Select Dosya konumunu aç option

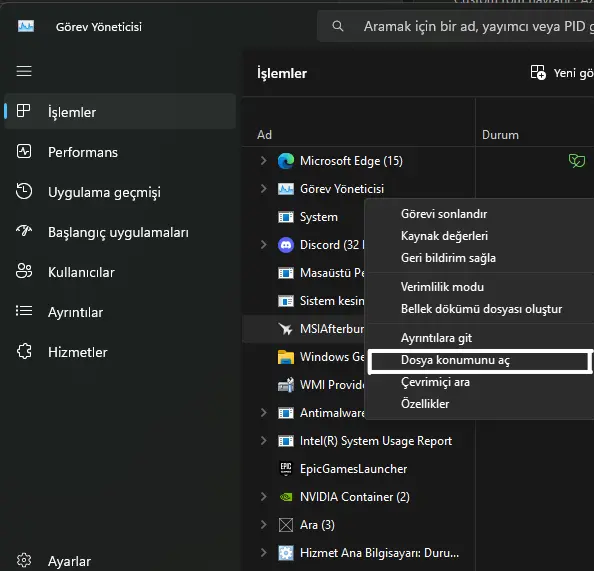(x=480, y=360)
